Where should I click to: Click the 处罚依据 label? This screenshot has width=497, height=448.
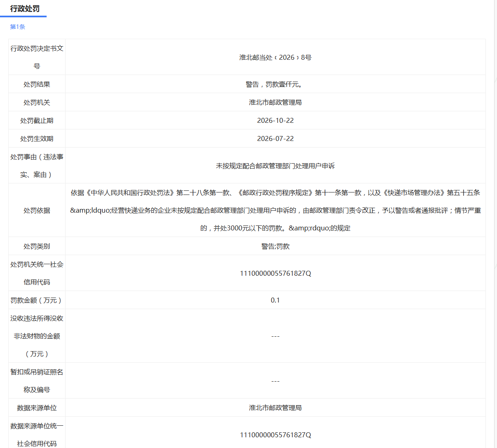pyautogui.click(x=37, y=210)
